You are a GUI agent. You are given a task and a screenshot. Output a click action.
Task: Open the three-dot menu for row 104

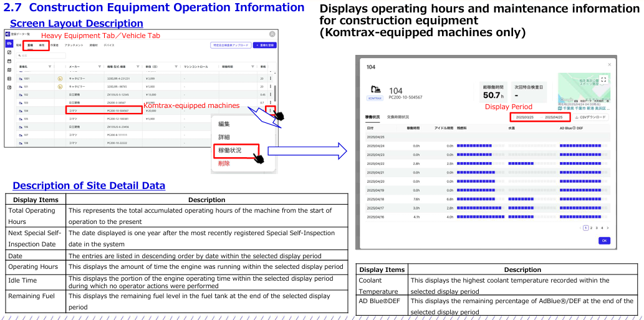[270, 110]
